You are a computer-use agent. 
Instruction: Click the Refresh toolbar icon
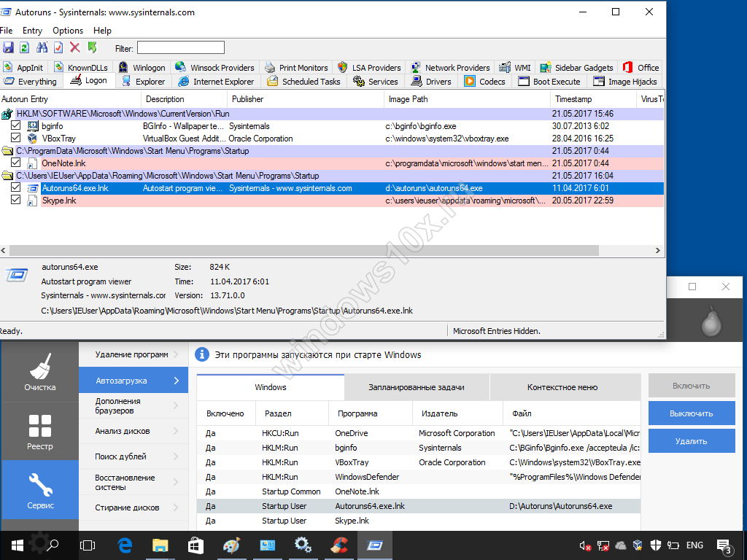click(x=24, y=47)
